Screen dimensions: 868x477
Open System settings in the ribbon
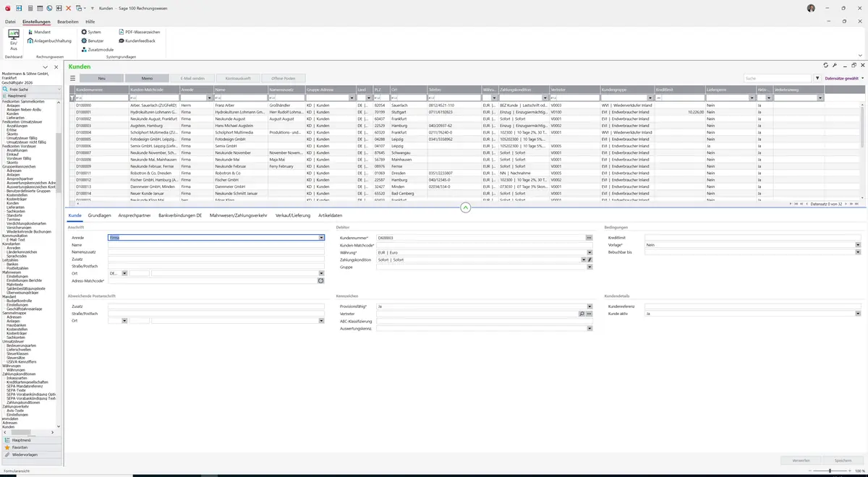point(91,32)
